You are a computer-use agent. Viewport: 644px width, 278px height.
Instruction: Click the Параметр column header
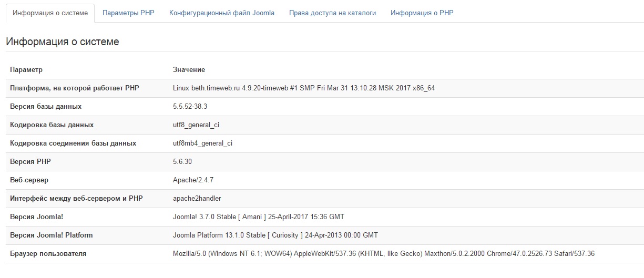click(x=26, y=70)
